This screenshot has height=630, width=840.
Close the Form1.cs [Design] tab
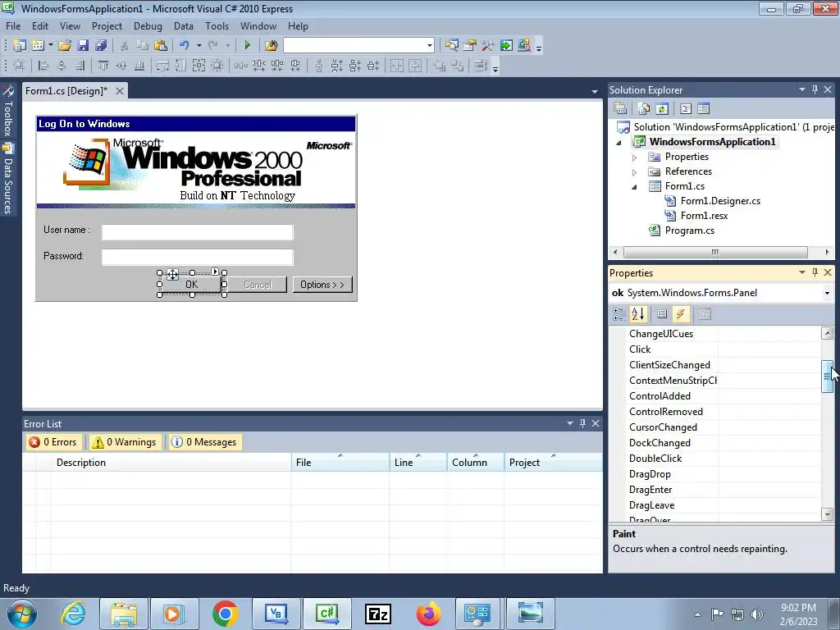pos(120,91)
